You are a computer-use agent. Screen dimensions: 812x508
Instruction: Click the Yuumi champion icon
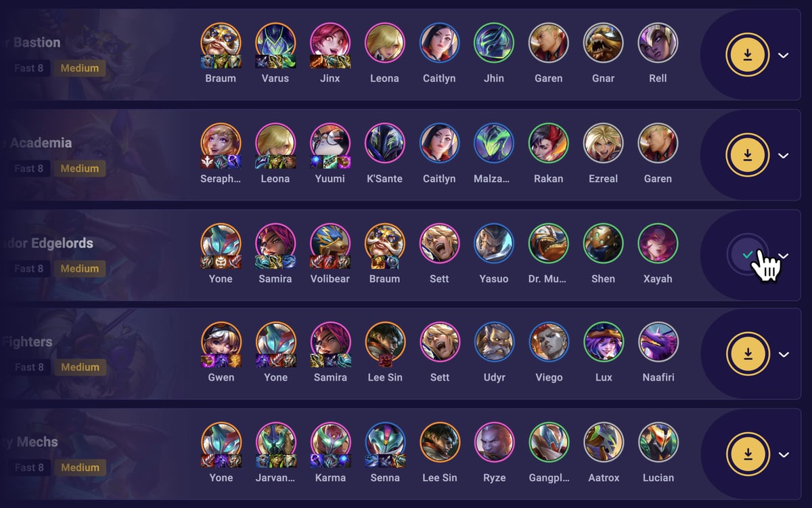330,144
